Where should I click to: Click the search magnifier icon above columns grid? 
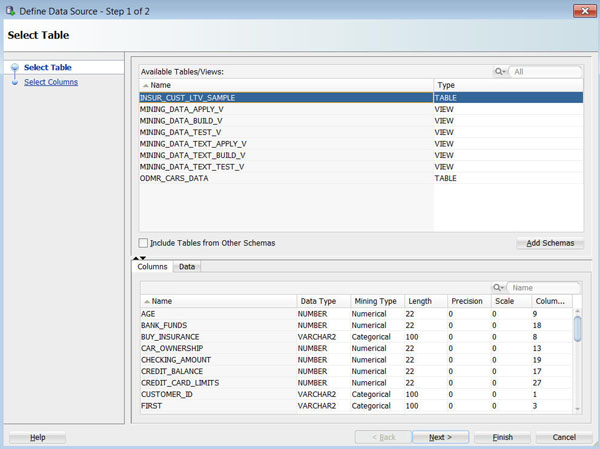[497, 287]
